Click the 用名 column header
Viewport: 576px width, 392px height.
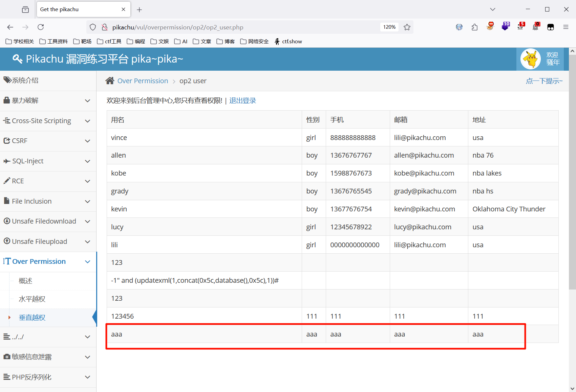[204, 120]
